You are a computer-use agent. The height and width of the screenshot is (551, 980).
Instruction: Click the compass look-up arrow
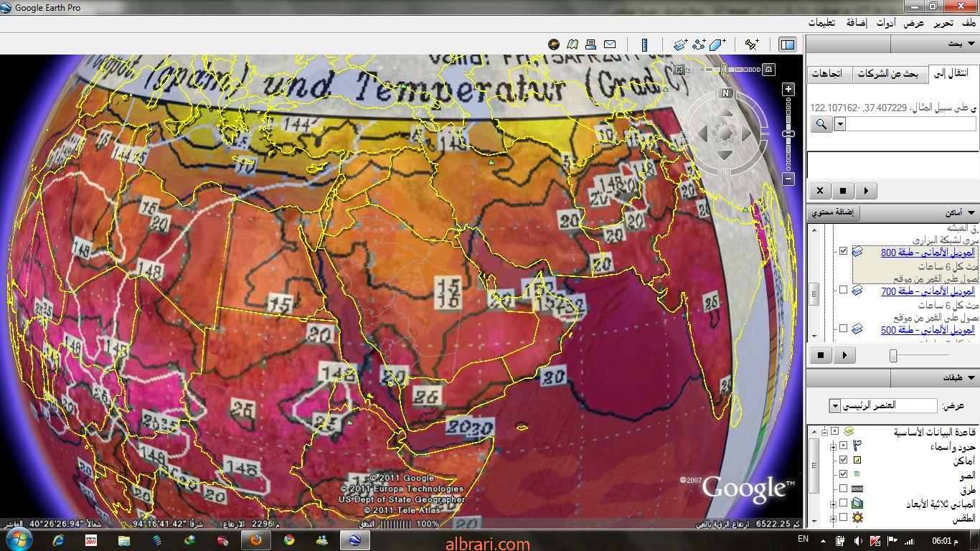point(725,113)
